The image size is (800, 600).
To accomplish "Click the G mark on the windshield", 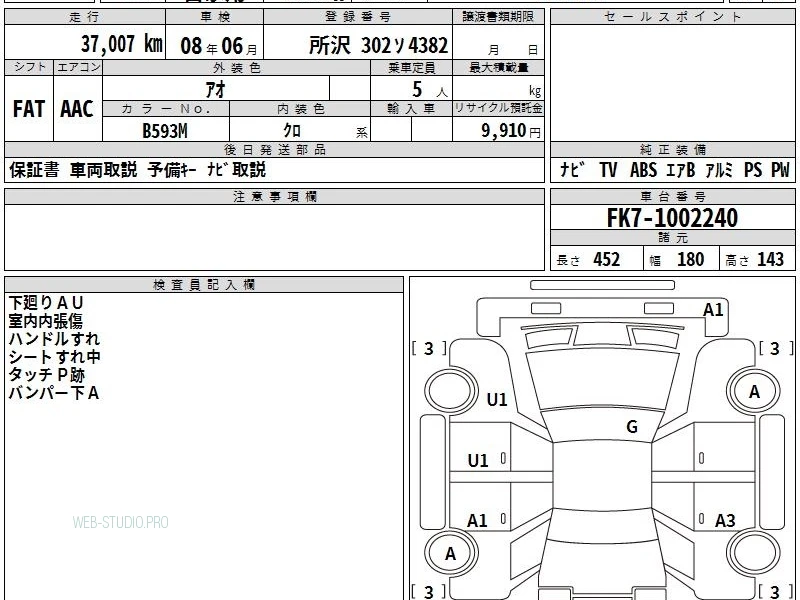I will tap(632, 426).
